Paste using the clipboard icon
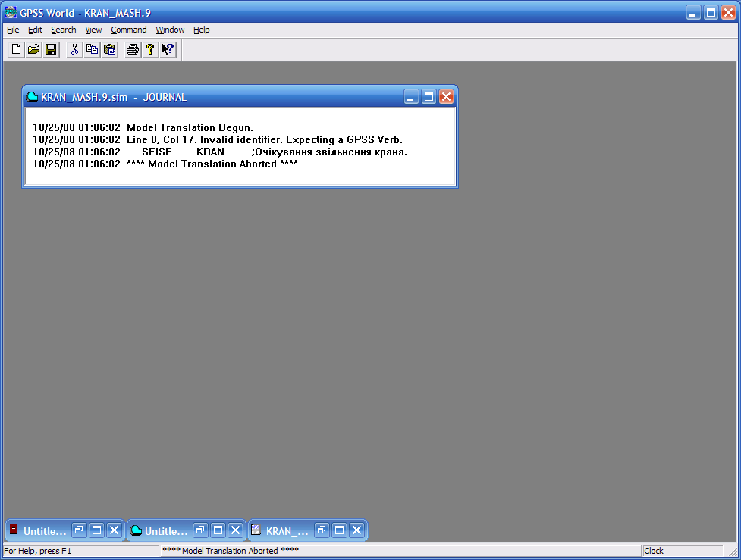The width and height of the screenshot is (741, 560). point(110,49)
